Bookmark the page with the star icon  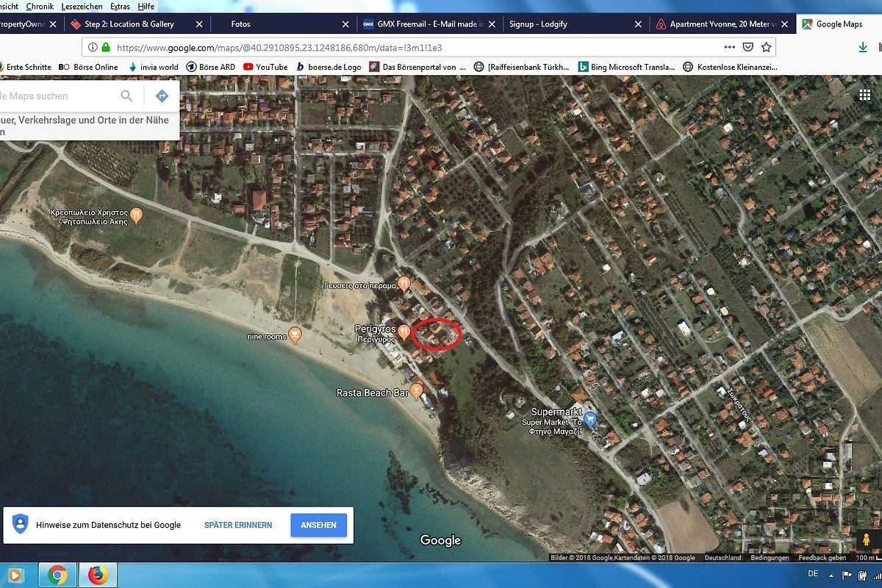pos(767,47)
